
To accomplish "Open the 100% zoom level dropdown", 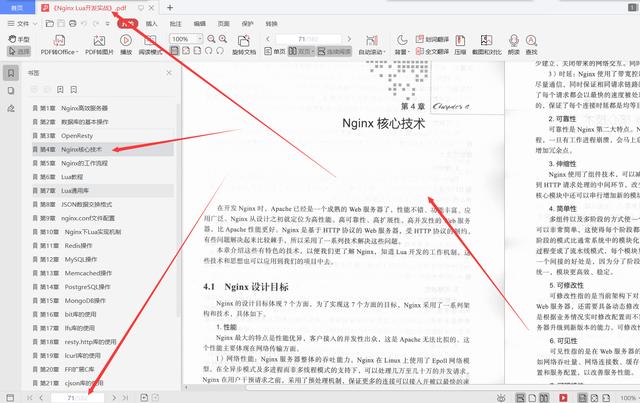I will coord(200,39).
